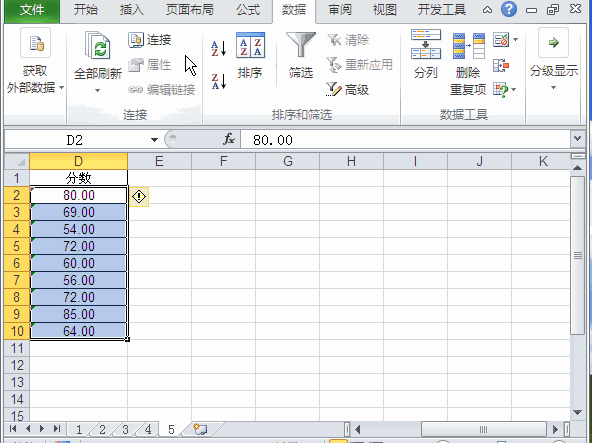The height and width of the screenshot is (443, 592).
Task: Click the consolidate icon in data tools
Action: tap(501, 65)
